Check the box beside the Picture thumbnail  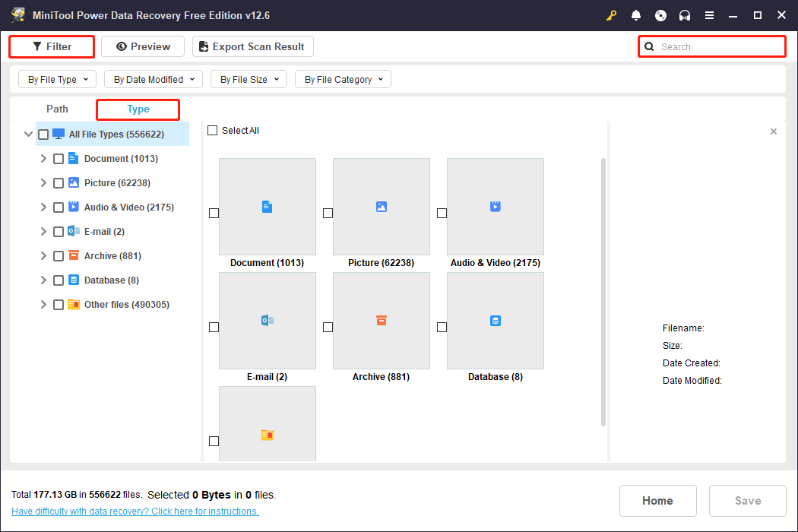(328, 213)
